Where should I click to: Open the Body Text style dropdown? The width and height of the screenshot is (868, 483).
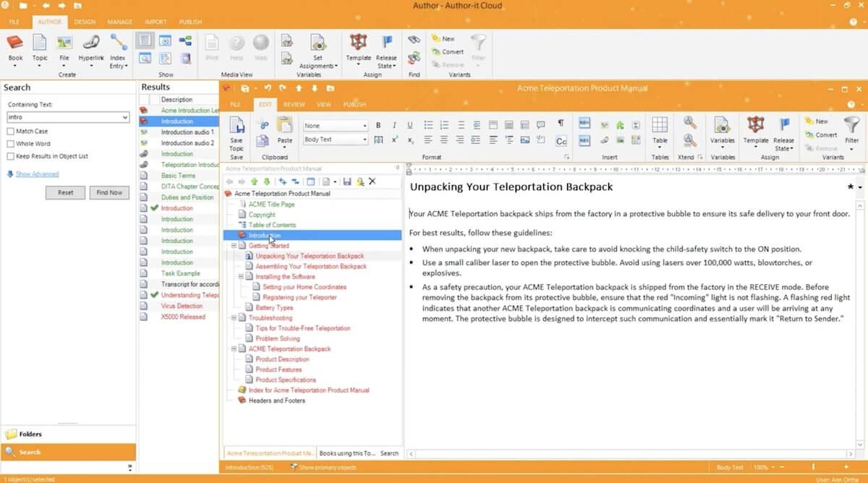[365, 140]
